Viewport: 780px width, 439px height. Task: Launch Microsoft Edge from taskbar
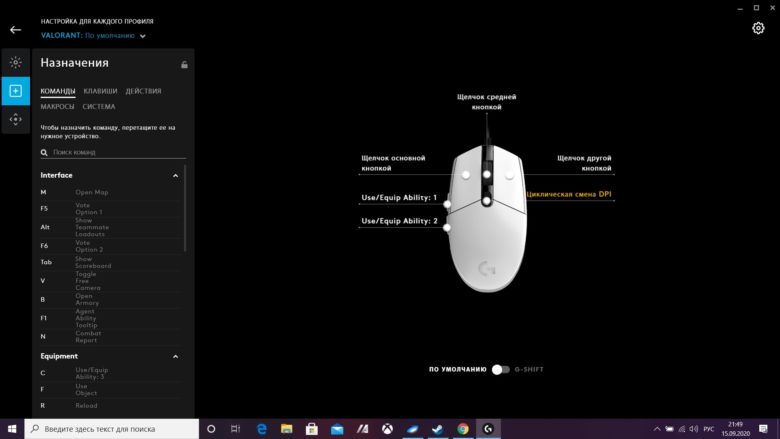click(261, 429)
